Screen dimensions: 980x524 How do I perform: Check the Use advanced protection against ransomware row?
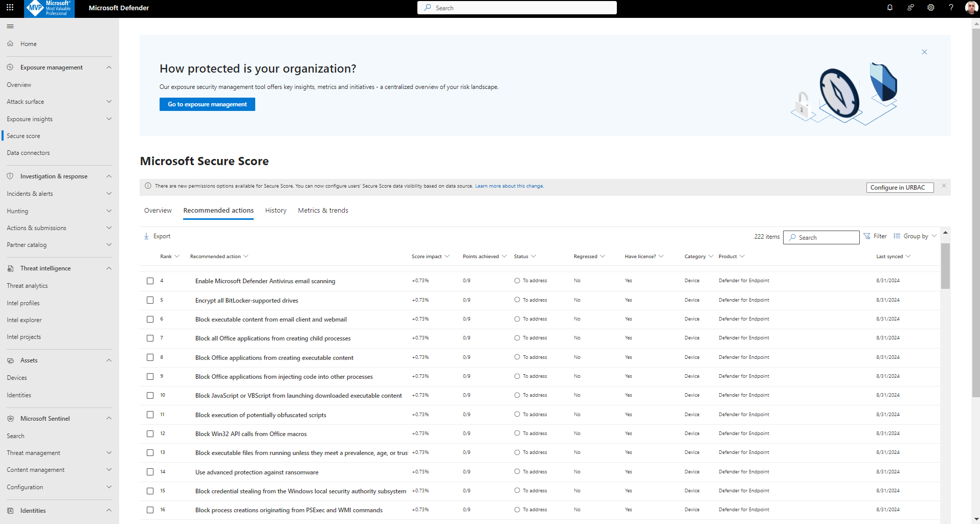coord(150,471)
